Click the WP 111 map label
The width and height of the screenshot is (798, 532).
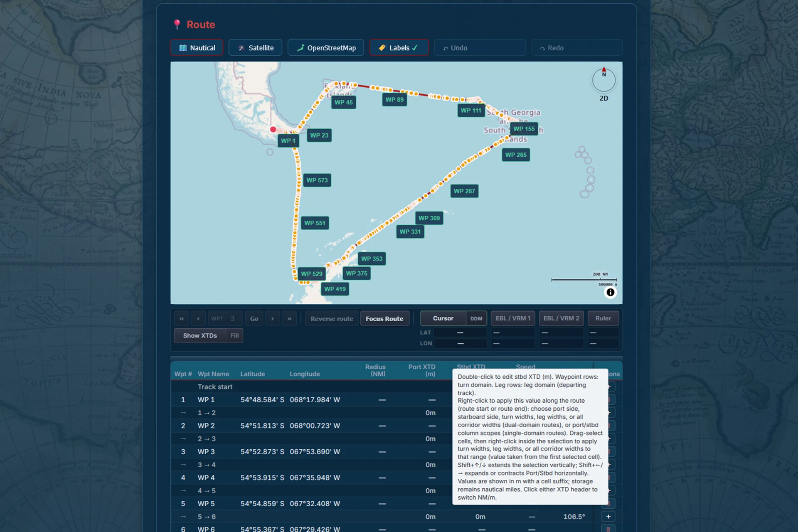tap(471, 111)
